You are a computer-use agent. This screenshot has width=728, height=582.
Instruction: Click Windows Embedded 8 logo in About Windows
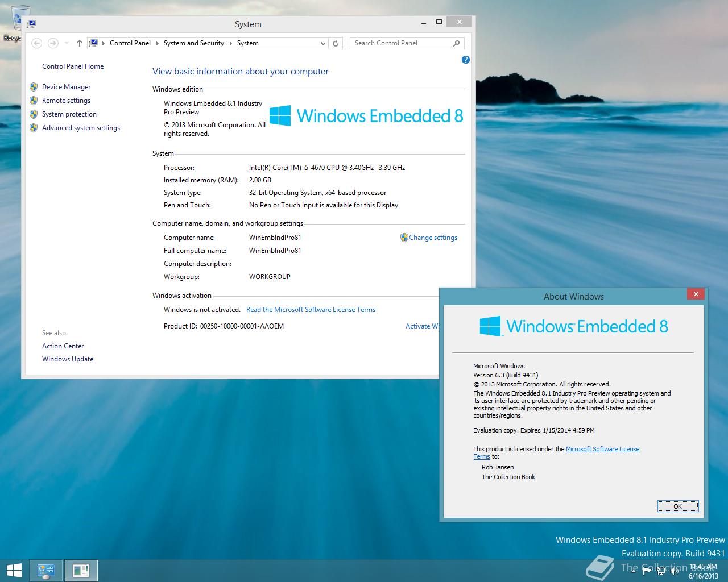point(574,326)
